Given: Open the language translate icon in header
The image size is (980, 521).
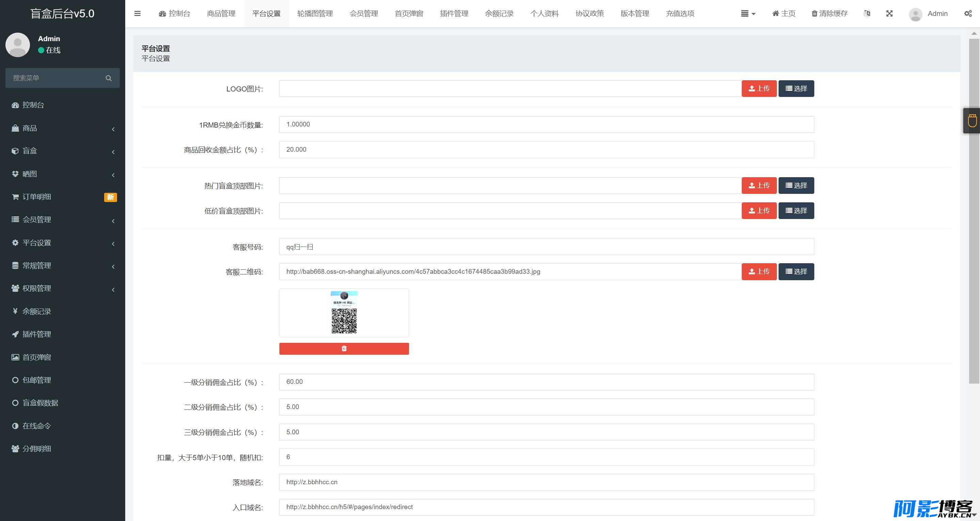Looking at the screenshot, I should [867, 14].
